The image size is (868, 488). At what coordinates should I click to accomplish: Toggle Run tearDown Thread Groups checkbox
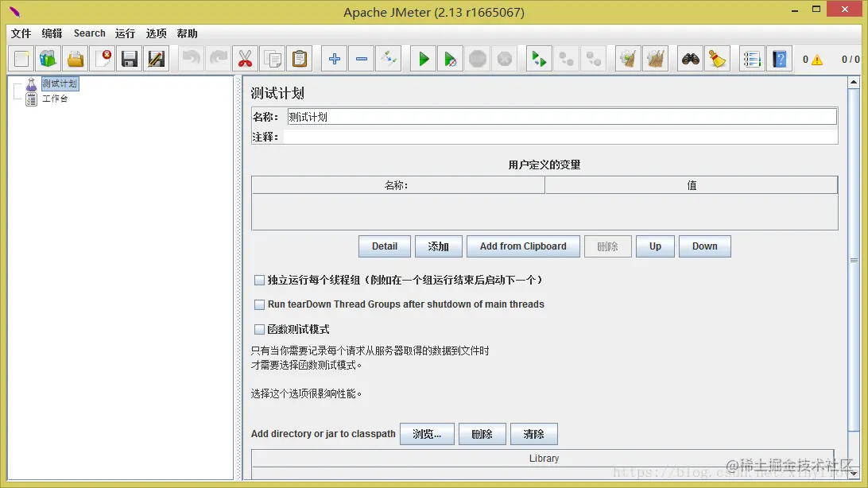click(259, 304)
